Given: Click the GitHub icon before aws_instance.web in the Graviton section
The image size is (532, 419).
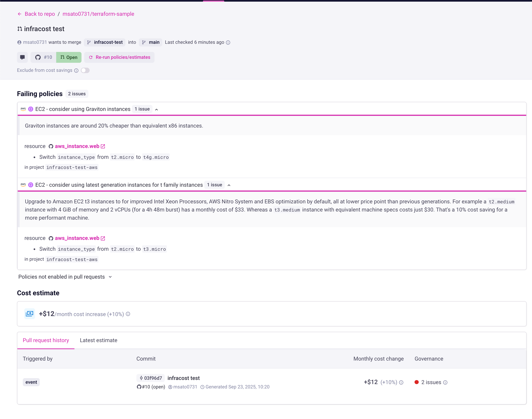Looking at the screenshot, I should 51,147.
